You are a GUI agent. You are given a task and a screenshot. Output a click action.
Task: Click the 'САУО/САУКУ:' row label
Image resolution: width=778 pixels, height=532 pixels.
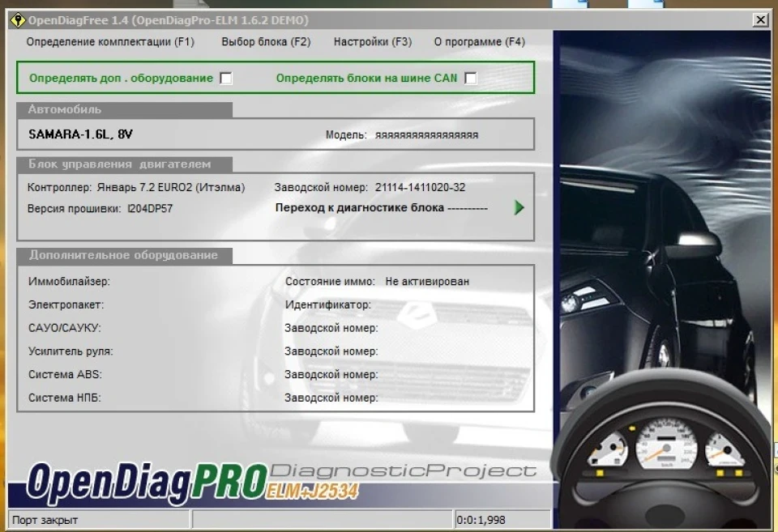click(x=65, y=328)
